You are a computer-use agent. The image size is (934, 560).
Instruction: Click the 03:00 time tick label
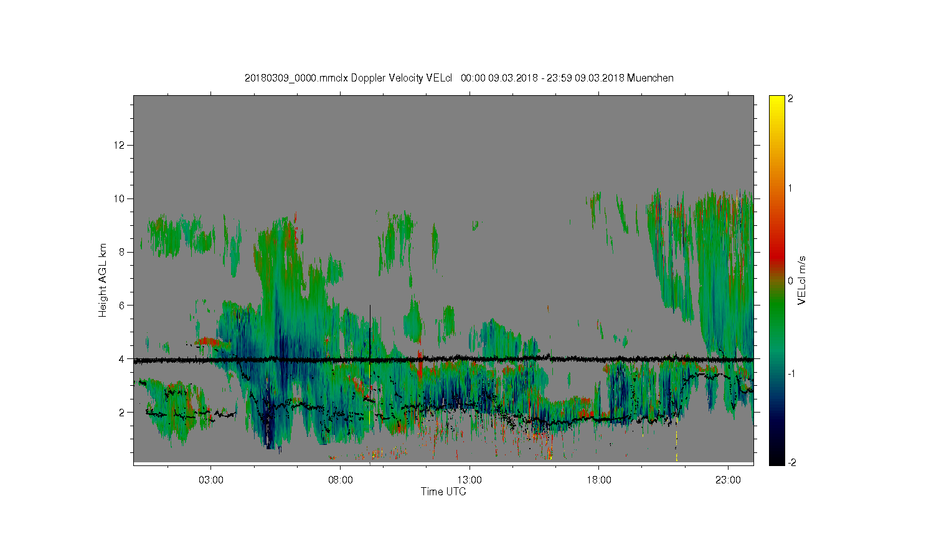click(210, 480)
